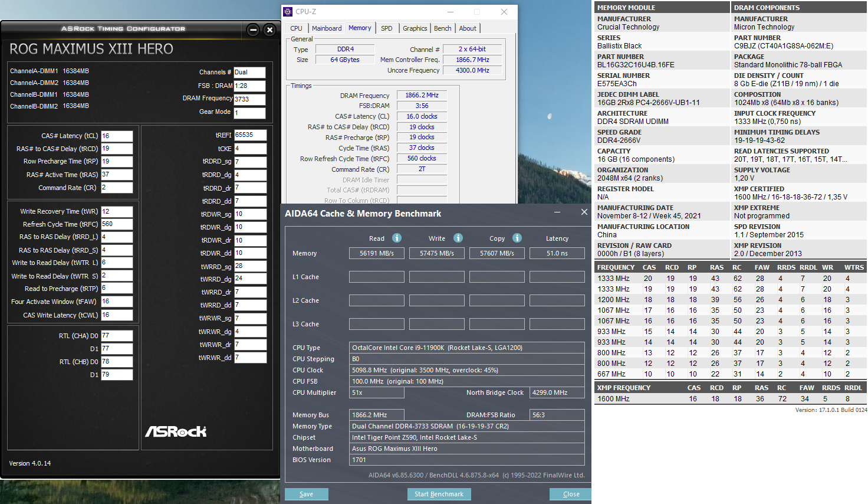Click the JEDEC DIMM label value text
Screen dimensions: 868x504
pyautogui.click(x=649, y=103)
